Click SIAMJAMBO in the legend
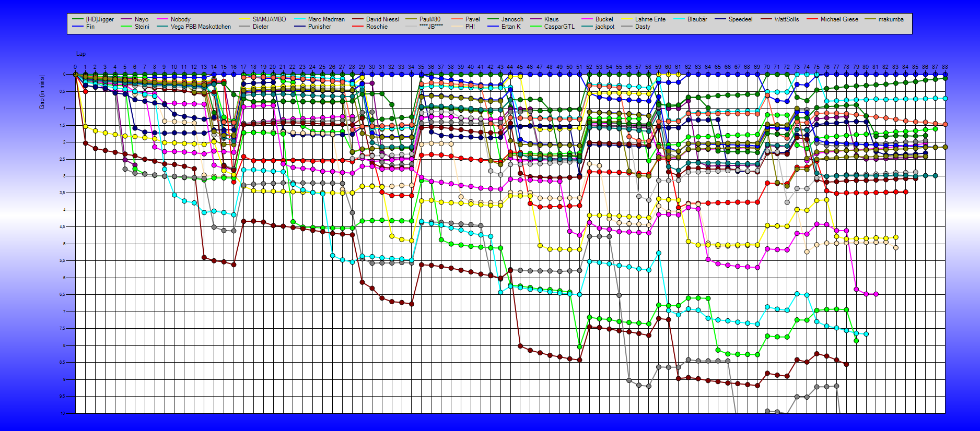Screen dimensions: 980x431 pyautogui.click(x=262, y=19)
